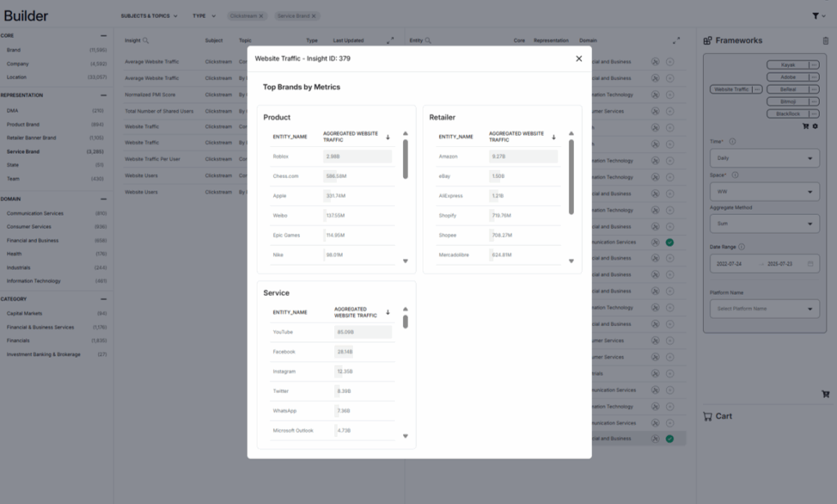Click the Retailer table scroll-down arrow

click(571, 261)
